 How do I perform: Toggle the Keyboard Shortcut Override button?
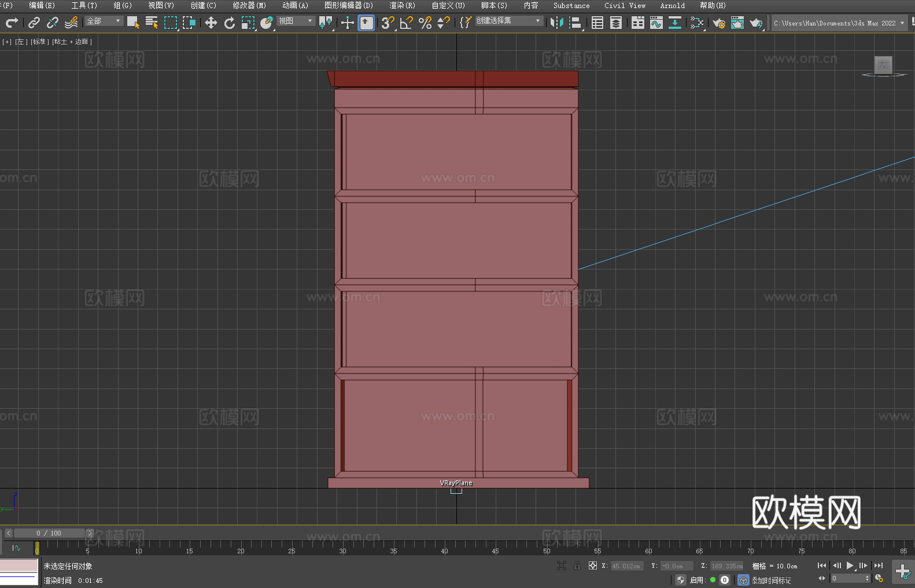tap(366, 23)
